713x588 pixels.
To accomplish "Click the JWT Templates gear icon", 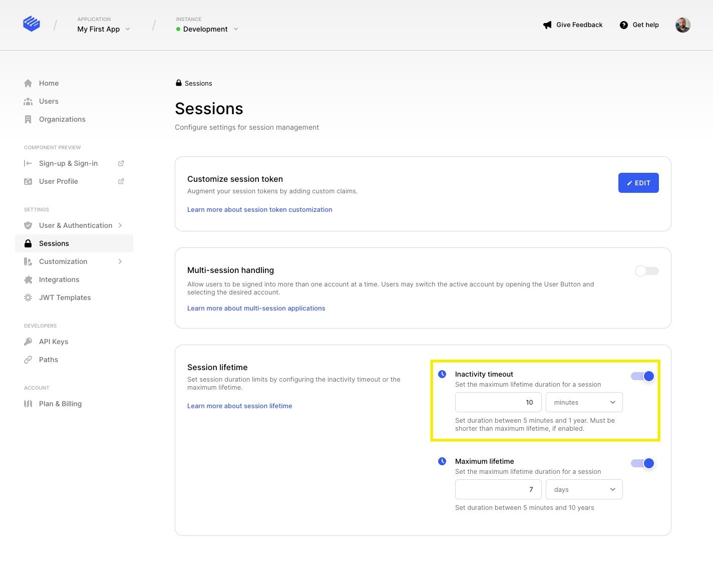I will tap(28, 298).
